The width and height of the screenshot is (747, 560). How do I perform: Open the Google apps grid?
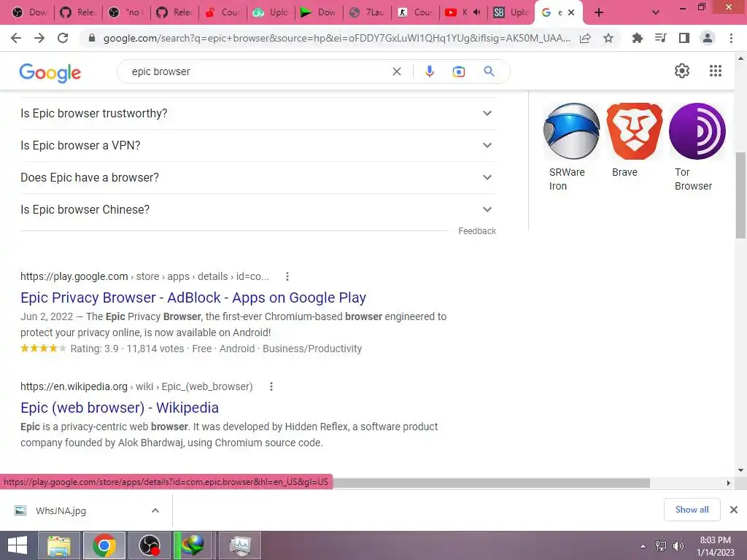[716, 71]
